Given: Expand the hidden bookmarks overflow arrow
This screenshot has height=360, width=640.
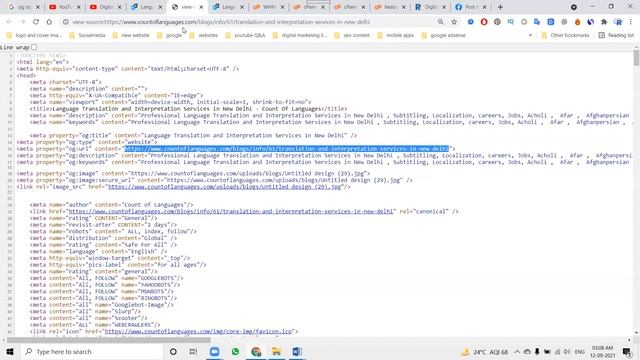Looking at the screenshot, I should coord(530,36).
